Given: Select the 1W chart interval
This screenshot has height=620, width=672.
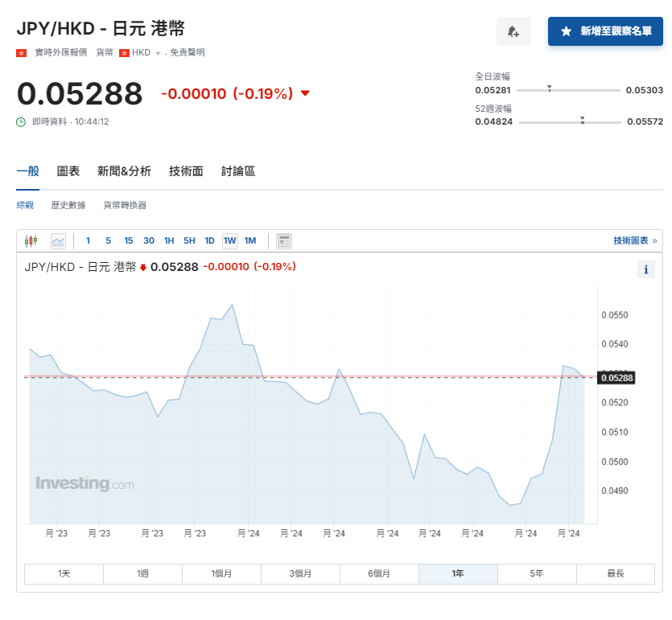Looking at the screenshot, I should click(230, 240).
